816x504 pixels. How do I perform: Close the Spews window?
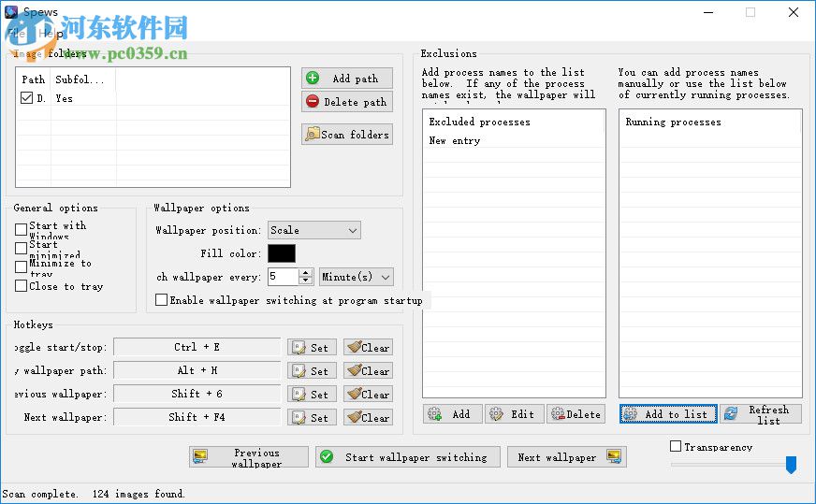(794, 12)
